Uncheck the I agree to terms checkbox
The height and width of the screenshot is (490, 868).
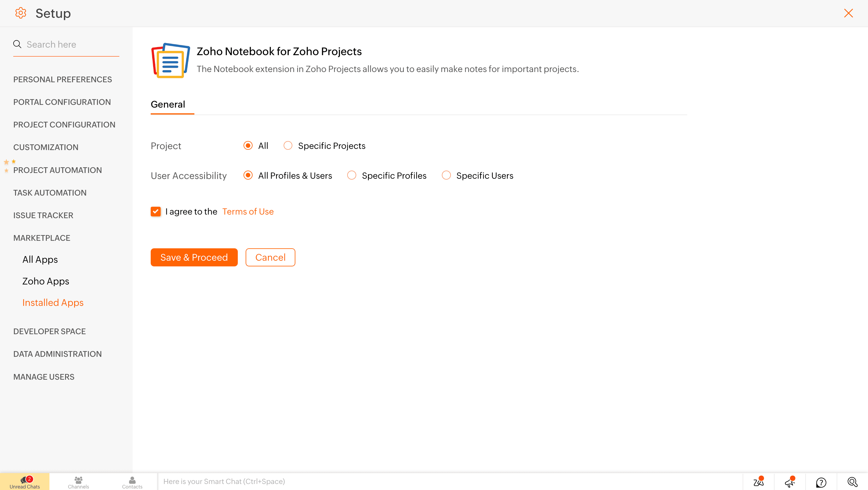[156, 211]
